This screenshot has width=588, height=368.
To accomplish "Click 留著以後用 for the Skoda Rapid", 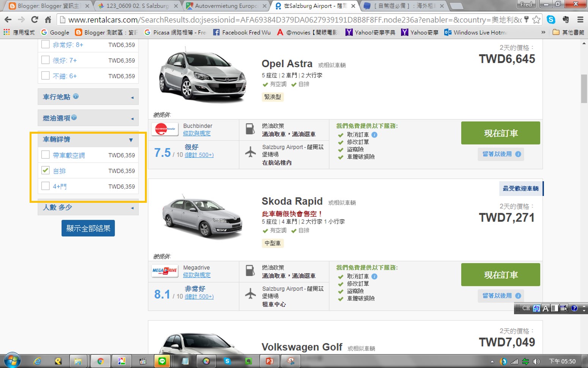I will coord(501,295).
